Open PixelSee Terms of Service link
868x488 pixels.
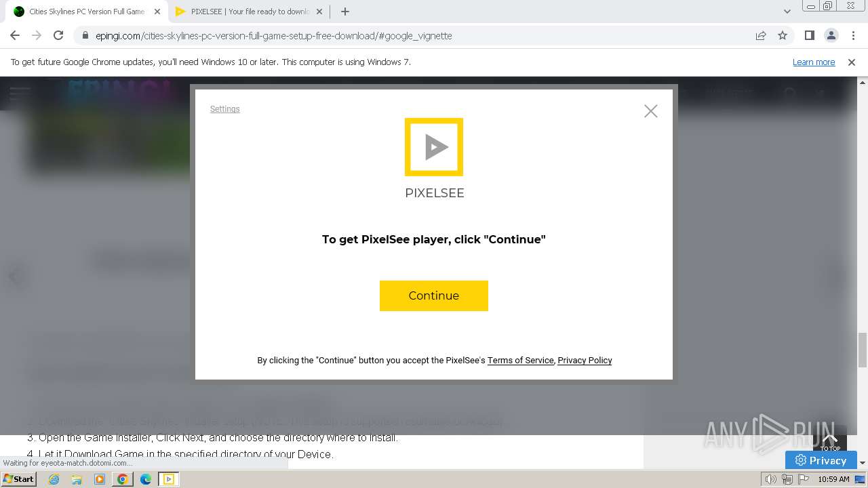(x=520, y=361)
